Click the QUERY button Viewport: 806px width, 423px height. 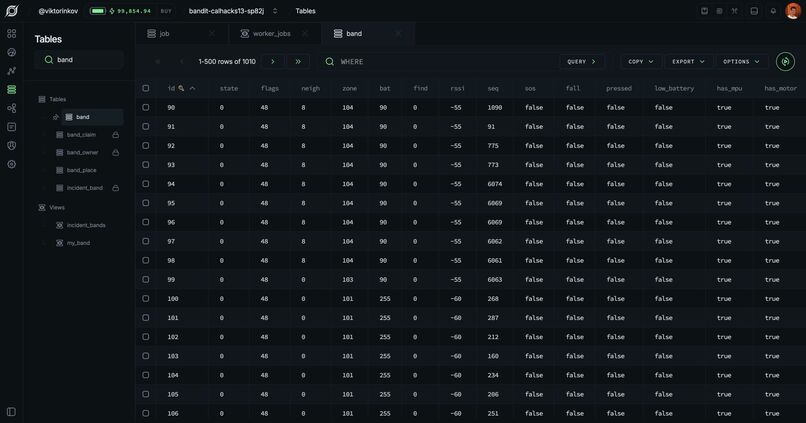[x=581, y=62]
